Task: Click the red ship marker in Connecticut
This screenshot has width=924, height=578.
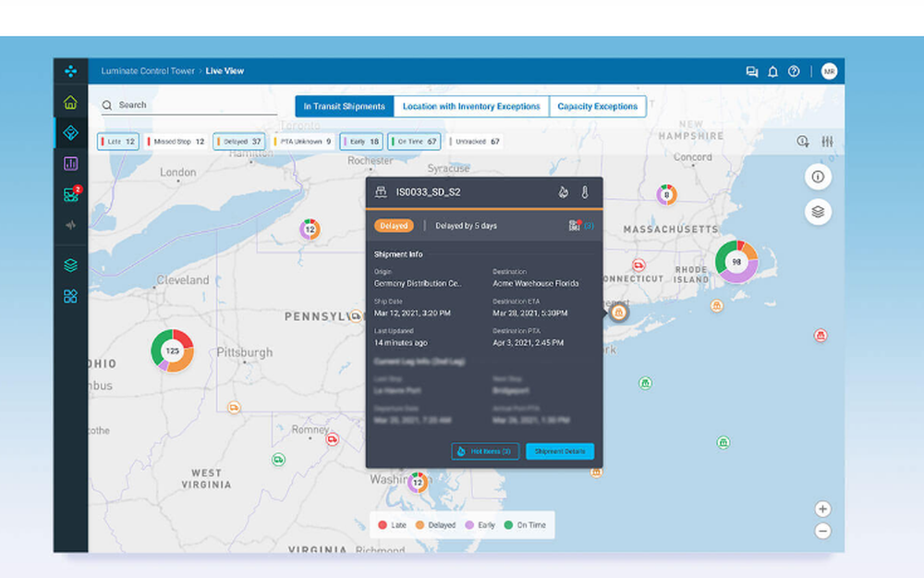Action: tap(638, 264)
